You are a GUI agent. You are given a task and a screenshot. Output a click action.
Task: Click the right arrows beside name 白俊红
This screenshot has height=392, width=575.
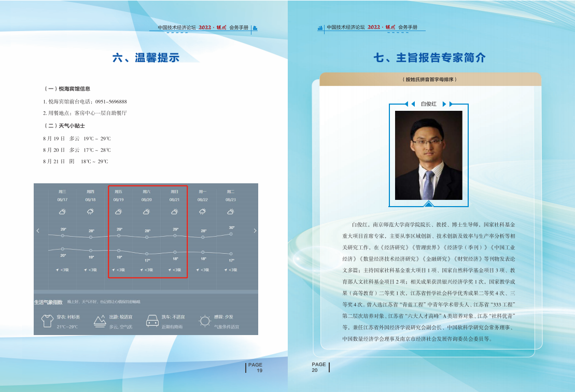(448, 104)
